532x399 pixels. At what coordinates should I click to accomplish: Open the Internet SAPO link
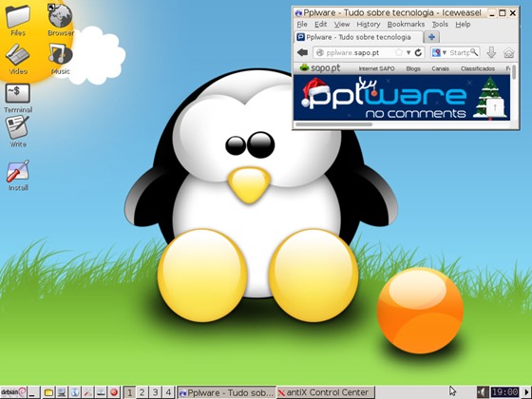point(376,68)
